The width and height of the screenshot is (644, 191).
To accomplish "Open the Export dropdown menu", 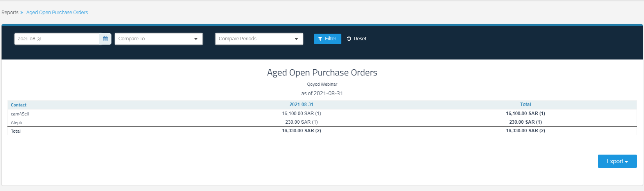I will point(617,161).
